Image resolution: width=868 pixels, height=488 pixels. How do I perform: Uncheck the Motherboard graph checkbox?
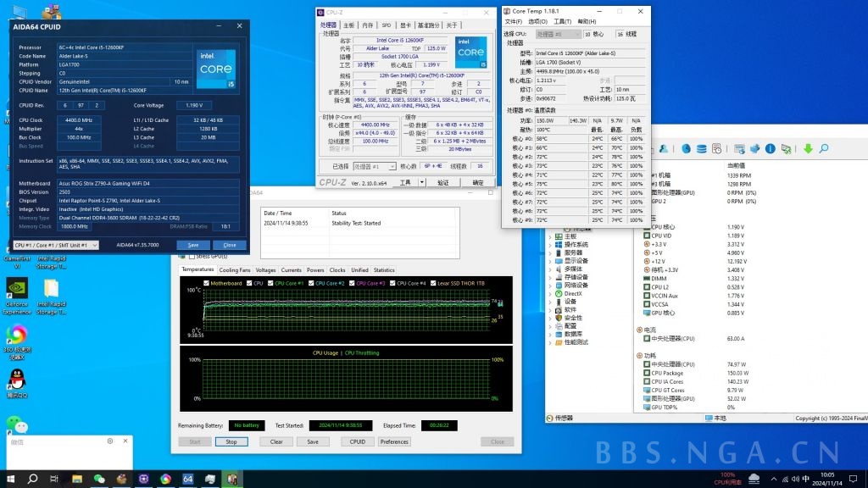click(204, 283)
